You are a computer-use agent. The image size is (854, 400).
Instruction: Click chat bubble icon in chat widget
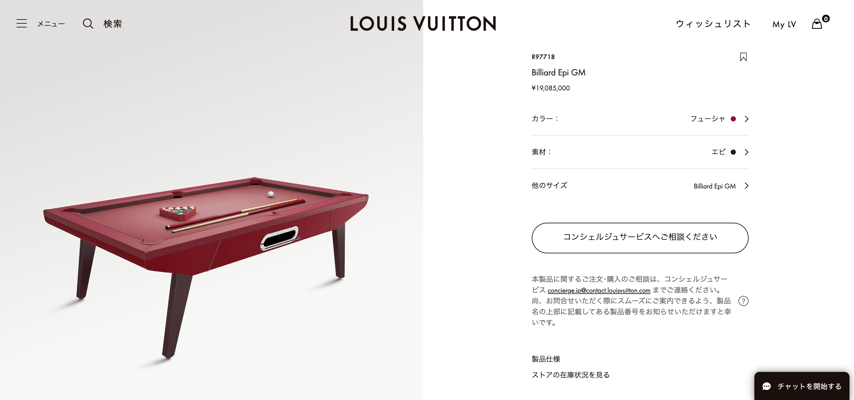click(766, 386)
